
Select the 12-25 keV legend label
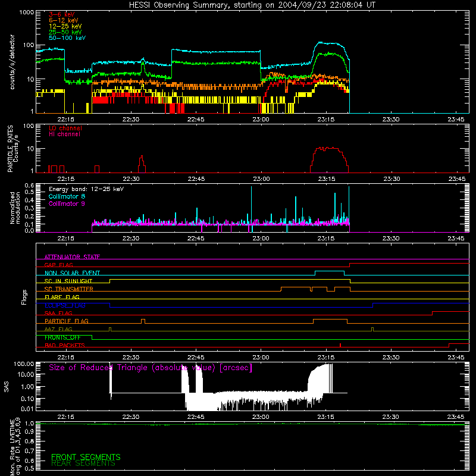(65, 26)
